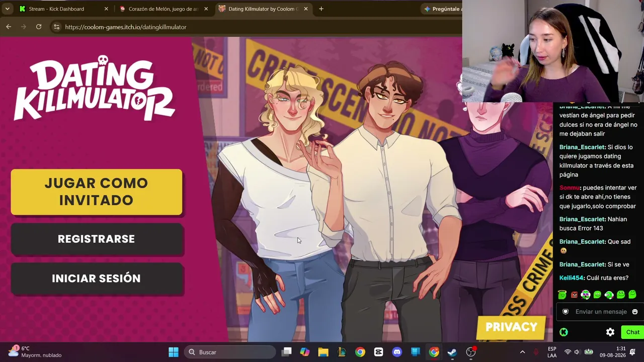Click the muted microphone tray icon
The height and width of the screenshot is (362, 644).
pos(536,352)
